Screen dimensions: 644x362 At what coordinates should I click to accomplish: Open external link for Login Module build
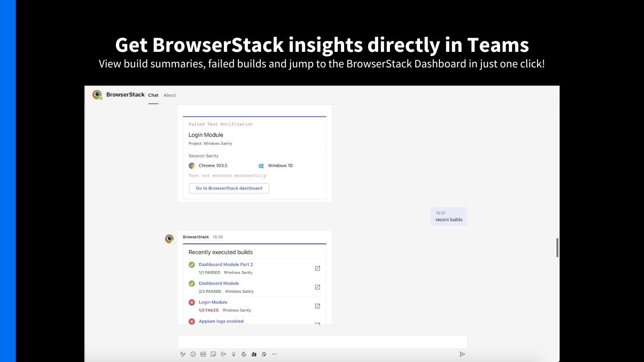click(317, 306)
